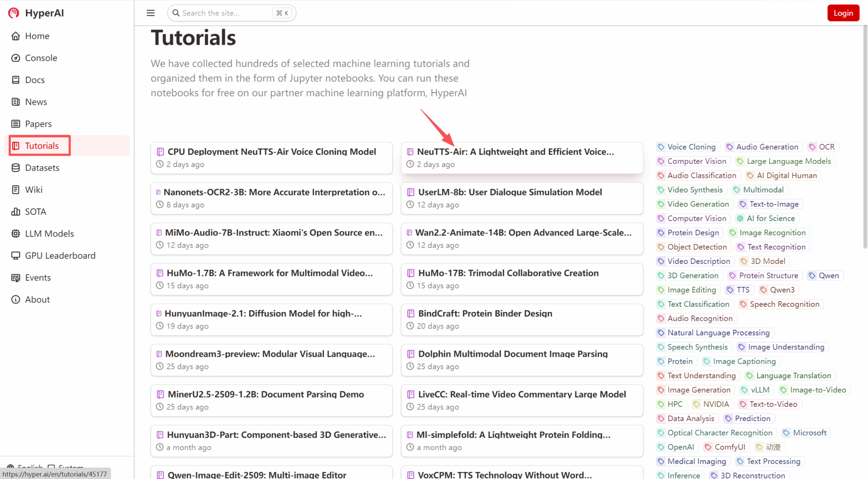The height and width of the screenshot is (479, 868).
Task: Click the SOTA bar chart icon
Action: tap(16, 212)
